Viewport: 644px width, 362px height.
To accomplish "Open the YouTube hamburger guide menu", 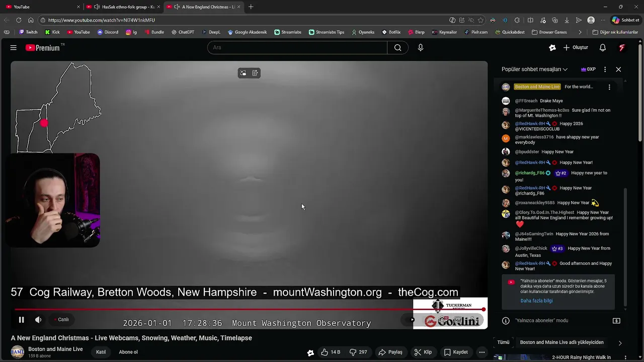I will (14, 48).
